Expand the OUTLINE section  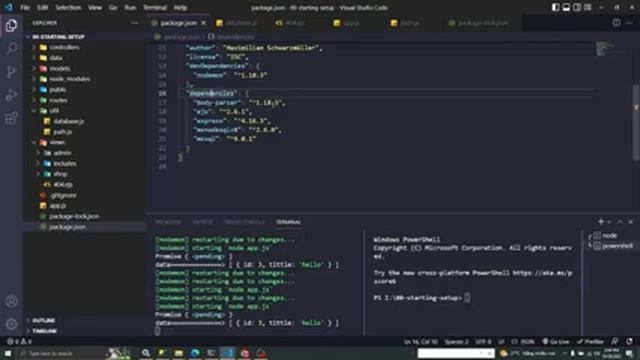point(44,320)
